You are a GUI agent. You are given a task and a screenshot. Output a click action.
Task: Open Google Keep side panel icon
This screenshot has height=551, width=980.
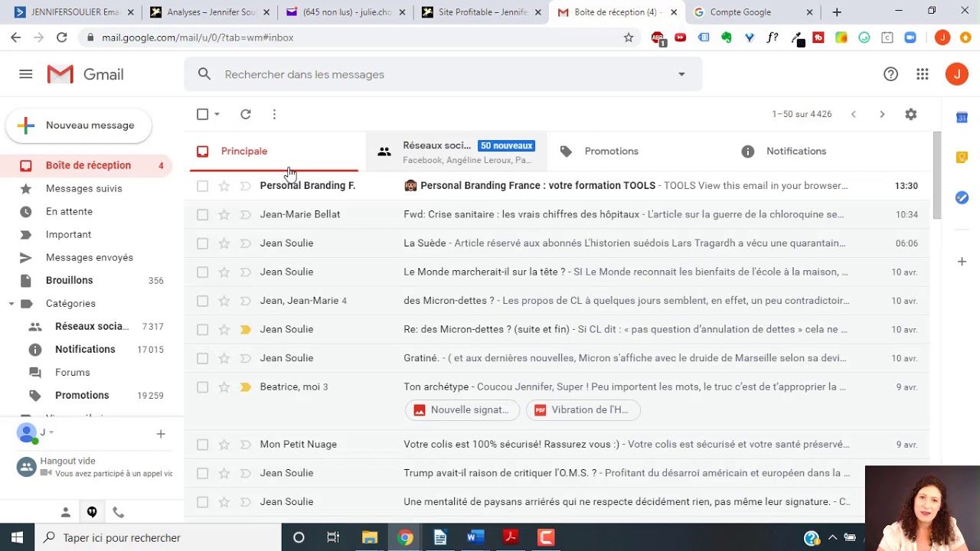[x=962, y=157]
